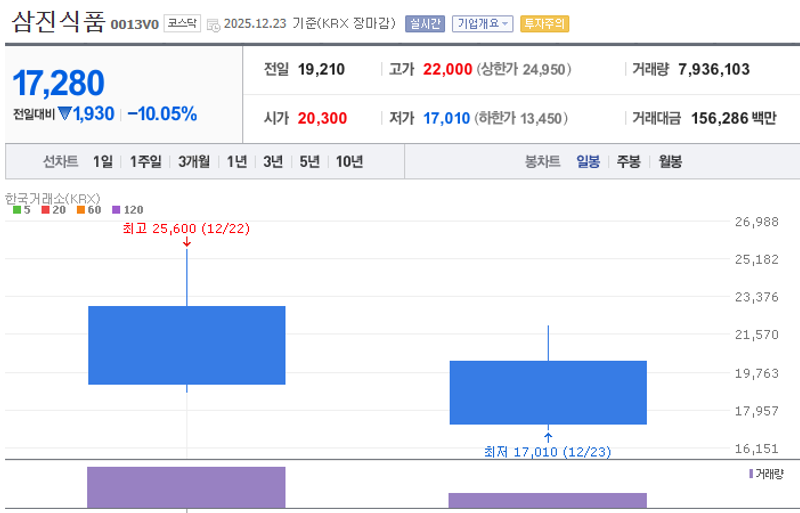The height and width of the screenshot is (513, 800).
Task: Click the smaller purple volume bar for 12/23
Action: point(547,500)
